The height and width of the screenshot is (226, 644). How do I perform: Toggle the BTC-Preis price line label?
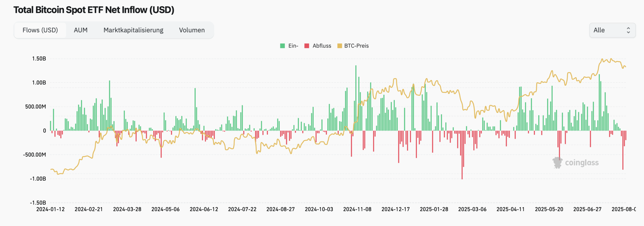pyautogui.click(x=356, y=46)
